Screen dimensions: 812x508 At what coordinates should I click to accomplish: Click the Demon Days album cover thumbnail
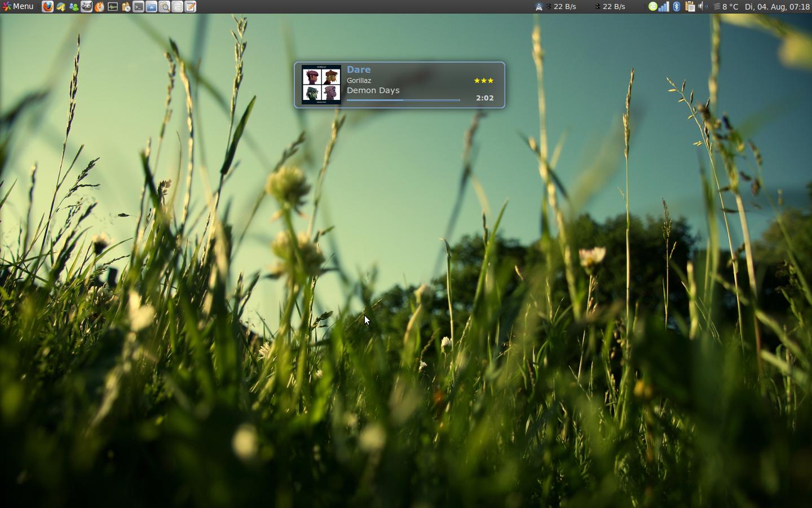pyautogui.click(x=321, y=85)
